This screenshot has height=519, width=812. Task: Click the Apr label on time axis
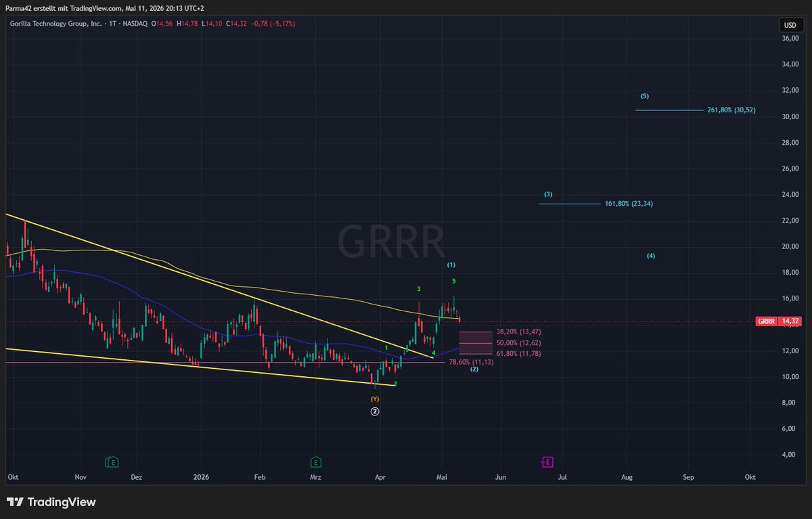(380, 477)
